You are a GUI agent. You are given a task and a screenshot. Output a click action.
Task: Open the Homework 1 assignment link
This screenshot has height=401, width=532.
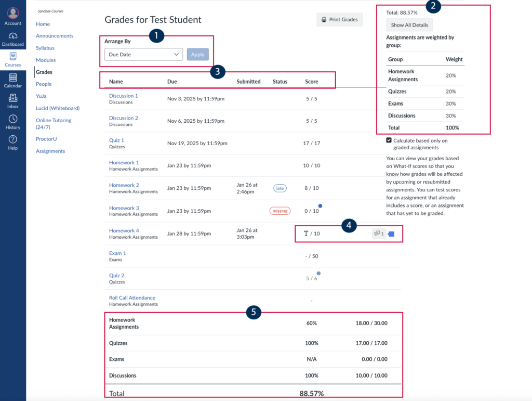click(124, 162)
